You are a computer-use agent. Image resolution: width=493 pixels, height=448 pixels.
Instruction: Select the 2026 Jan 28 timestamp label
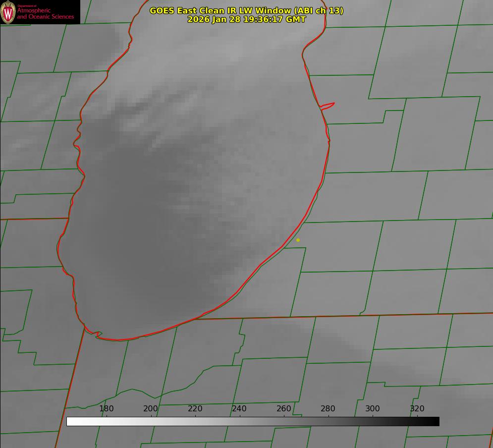(x=246, y=19)
